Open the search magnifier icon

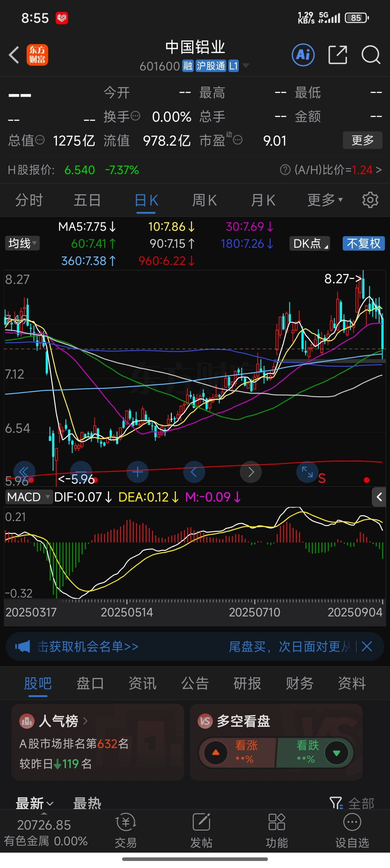(371, 55)
